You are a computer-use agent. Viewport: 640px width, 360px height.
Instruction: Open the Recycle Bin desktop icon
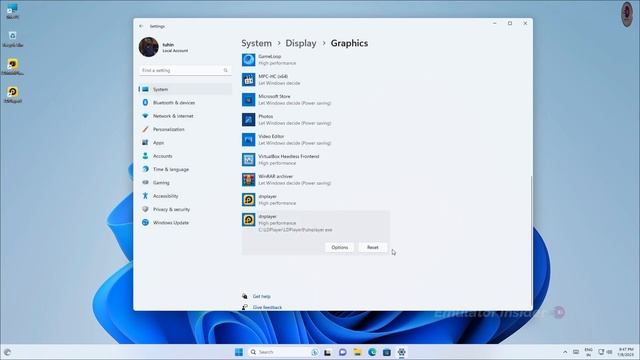[13, 39]
